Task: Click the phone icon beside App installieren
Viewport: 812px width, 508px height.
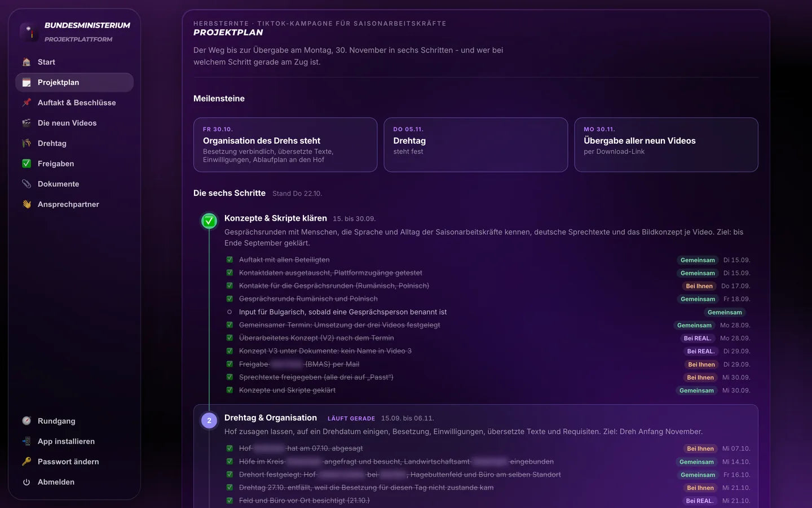Action: click(x=27, y=441)
